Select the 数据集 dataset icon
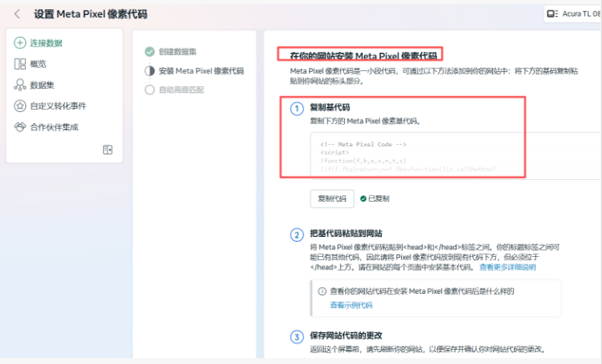Viewport: 602px width, 364px height. [20, 85]
